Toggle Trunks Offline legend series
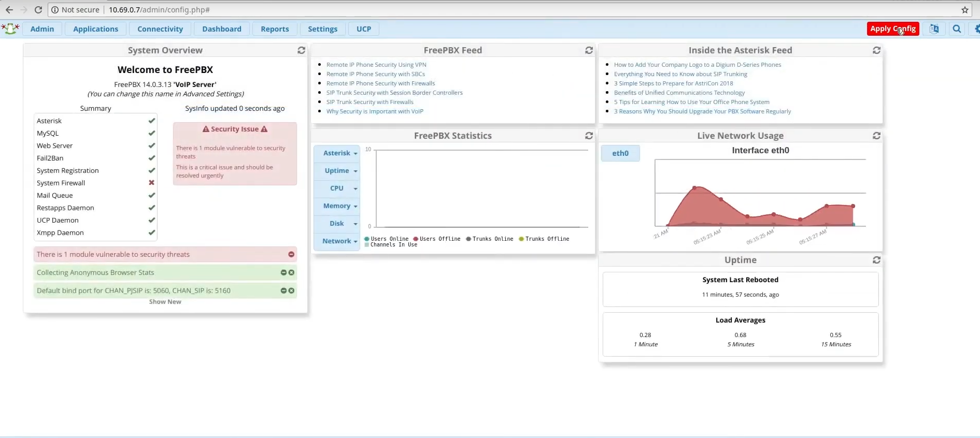 pos(544,239)
